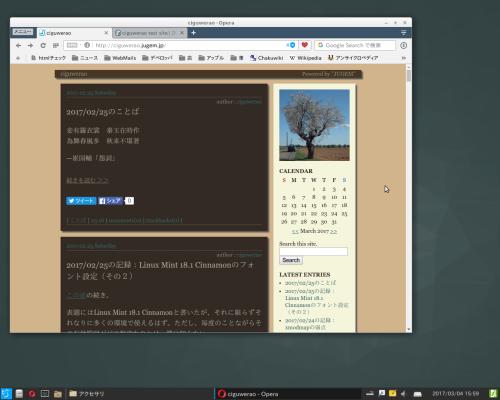Open the htmlチェック bookmark

[48, 58]
